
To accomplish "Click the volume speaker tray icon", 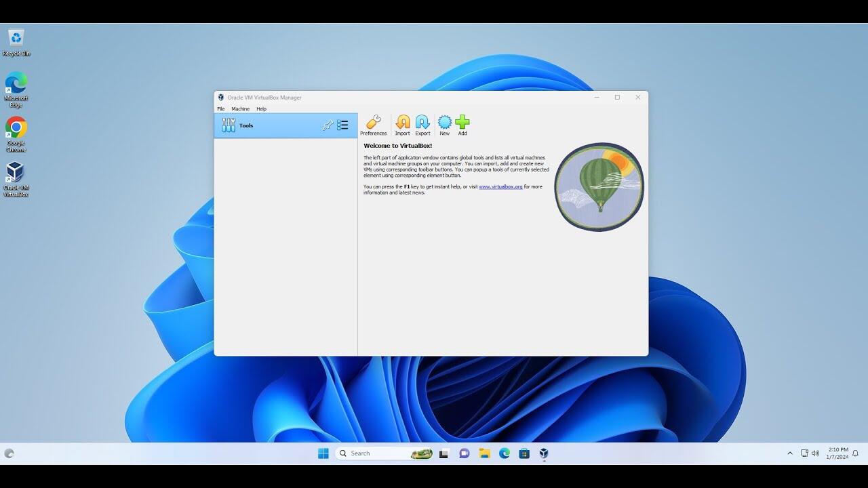I will 815,453.
